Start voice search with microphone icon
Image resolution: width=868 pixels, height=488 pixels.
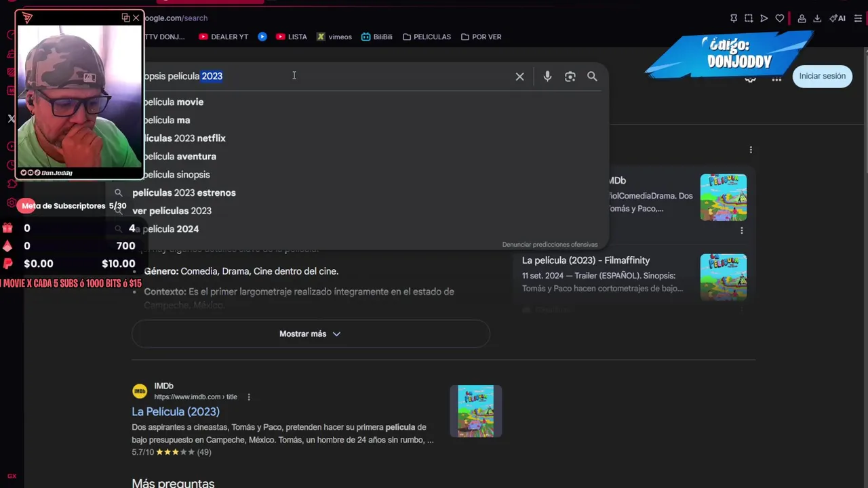(x=547, y=77)
